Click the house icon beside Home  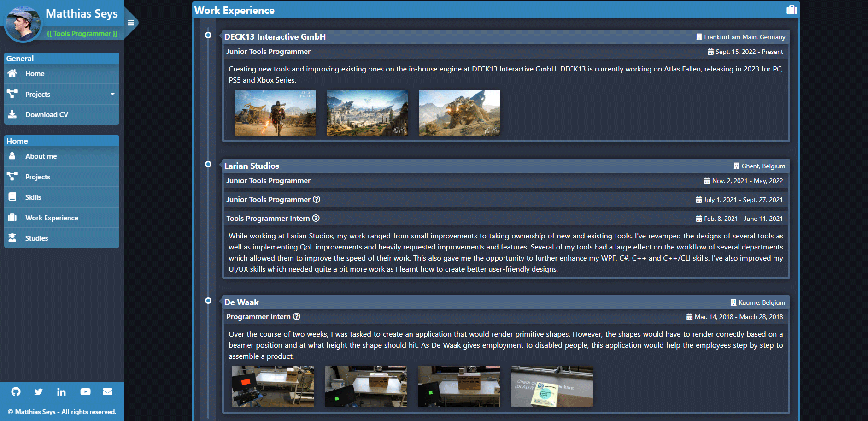pyautogui.click(x=12, y=73)
